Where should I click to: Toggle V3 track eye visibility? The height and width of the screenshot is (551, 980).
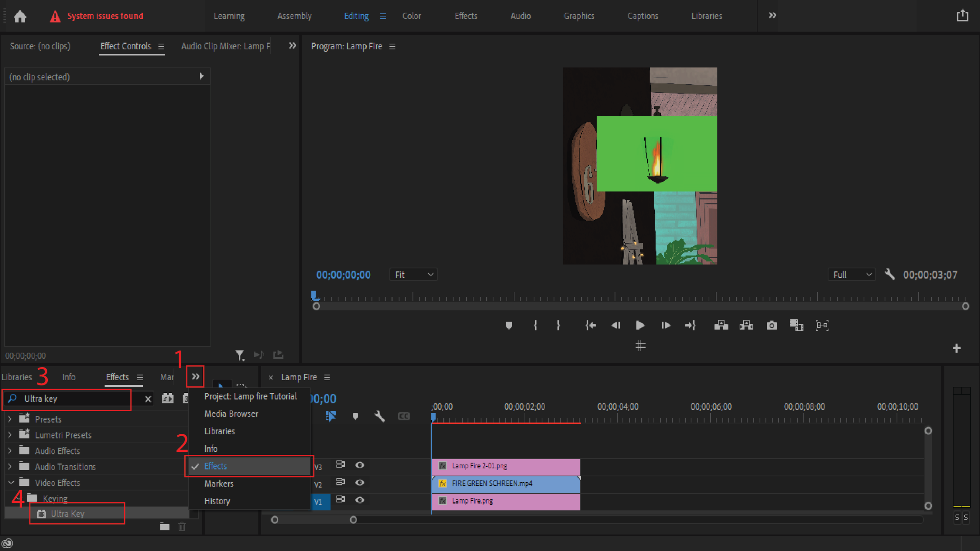(359, 465)
